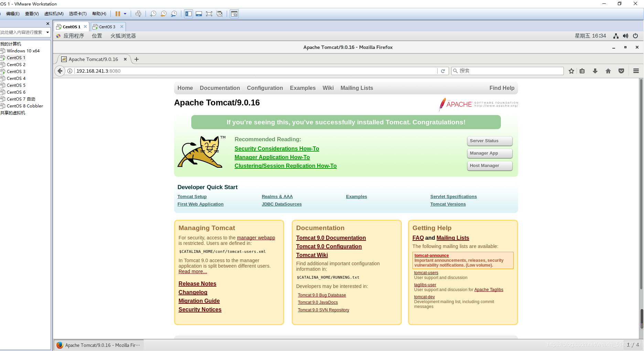Close the CentOS 3 VM tab

coord(122,27)
